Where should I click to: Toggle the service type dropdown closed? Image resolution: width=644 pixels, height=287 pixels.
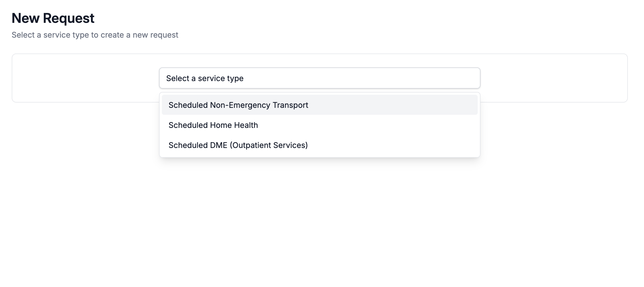coord(319,78)
